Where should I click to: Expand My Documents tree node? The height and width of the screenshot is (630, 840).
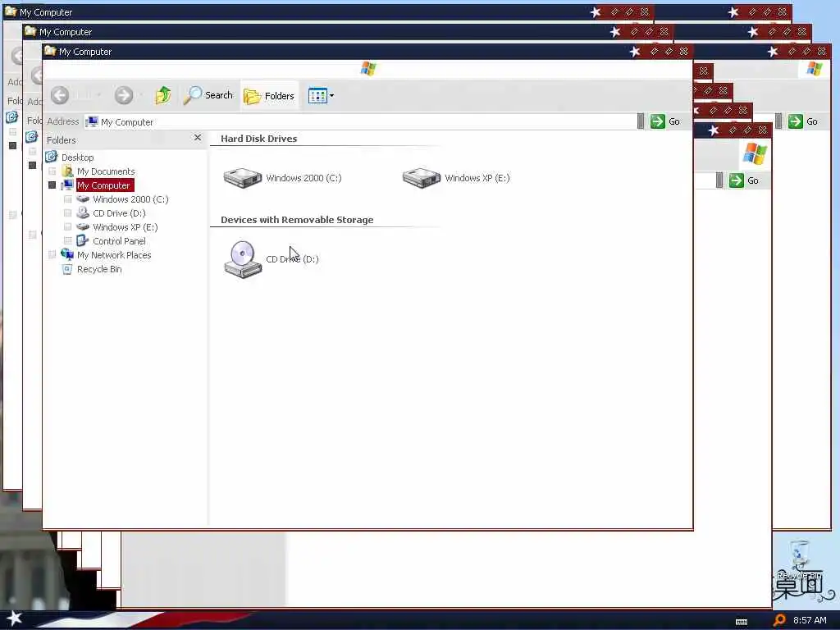(x=52, y=171)
